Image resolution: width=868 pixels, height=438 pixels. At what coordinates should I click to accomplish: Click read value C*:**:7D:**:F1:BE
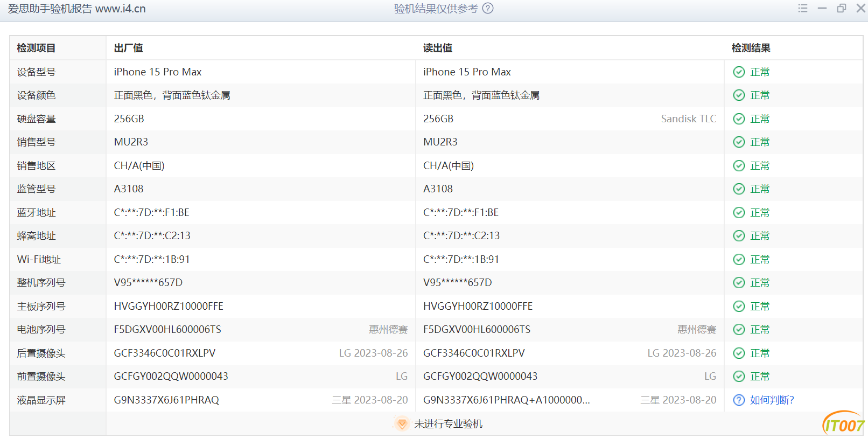tap(461, 213)
